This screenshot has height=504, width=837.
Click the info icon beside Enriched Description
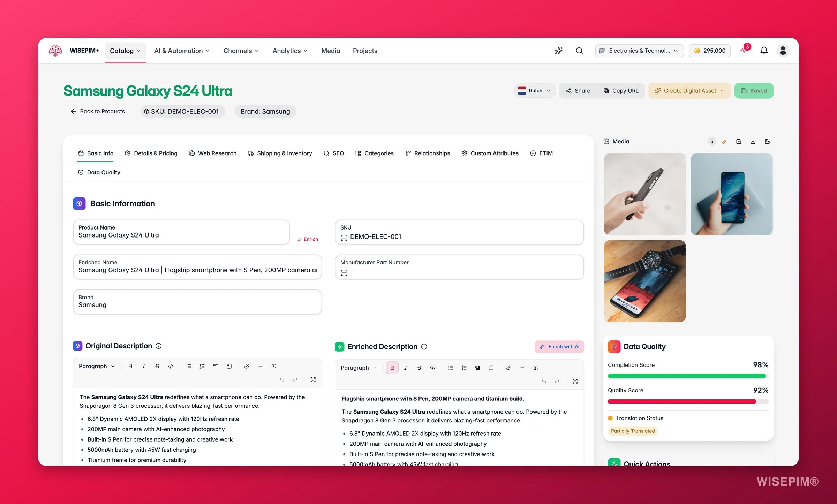click(424, 347)
